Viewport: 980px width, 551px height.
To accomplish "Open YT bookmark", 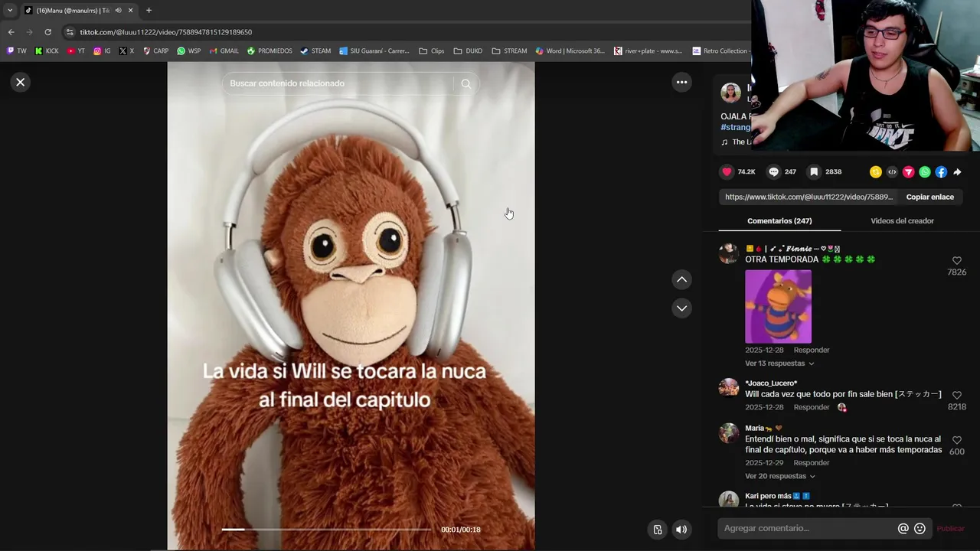I will tap(76, 51).
